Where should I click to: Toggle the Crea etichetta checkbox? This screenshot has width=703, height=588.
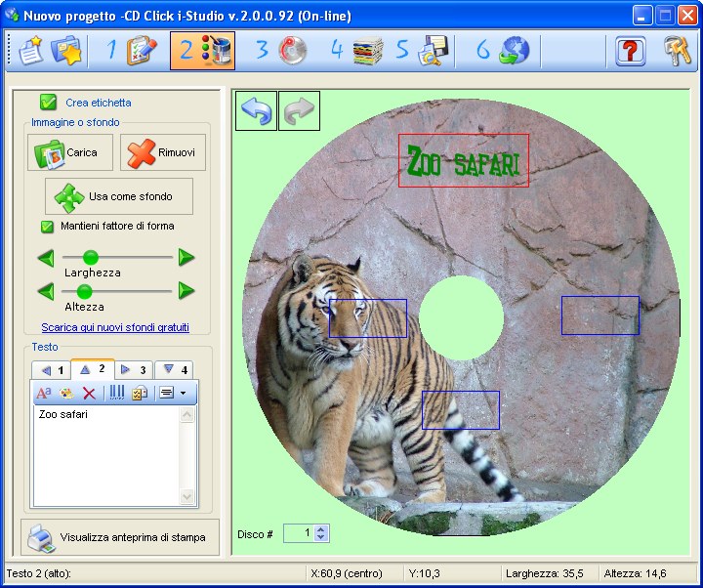tap(48, 103)
